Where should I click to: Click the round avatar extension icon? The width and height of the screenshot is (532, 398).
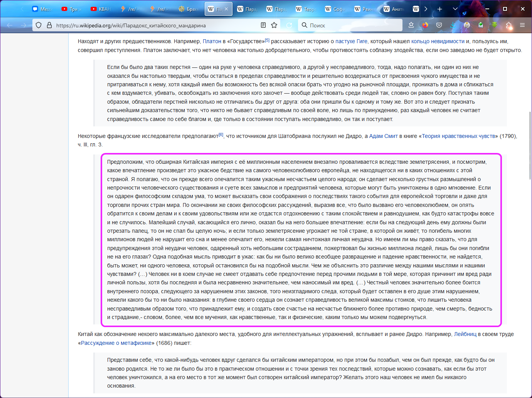coord(467,25)
